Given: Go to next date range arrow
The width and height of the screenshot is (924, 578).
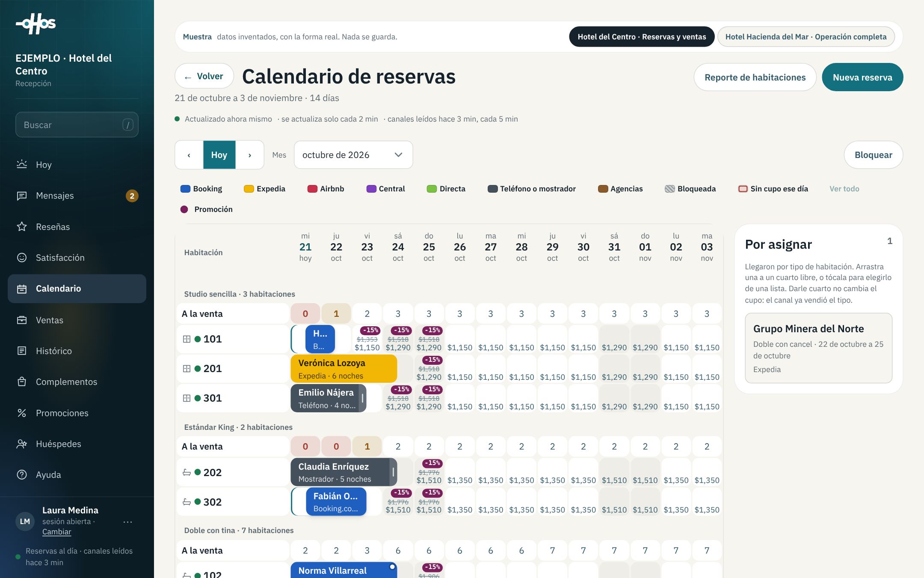Looking at the screenshot, I should point(250,155).
